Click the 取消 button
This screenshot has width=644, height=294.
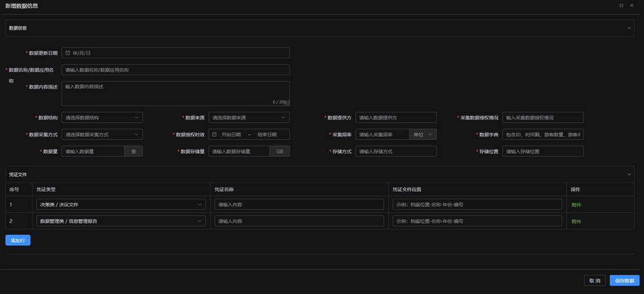(595, 281)
